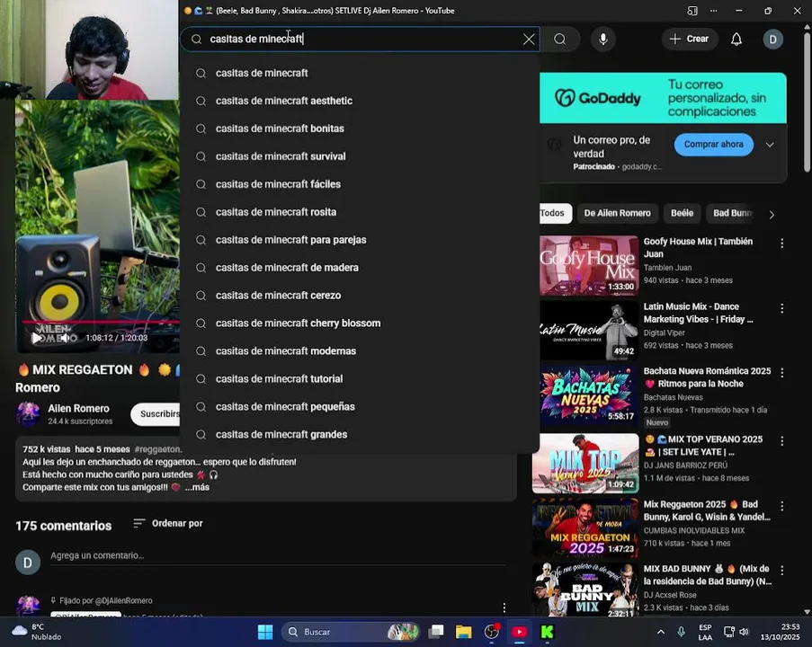Choose 'casitas de minecraft para parejas'

click(x=360, y=240)
